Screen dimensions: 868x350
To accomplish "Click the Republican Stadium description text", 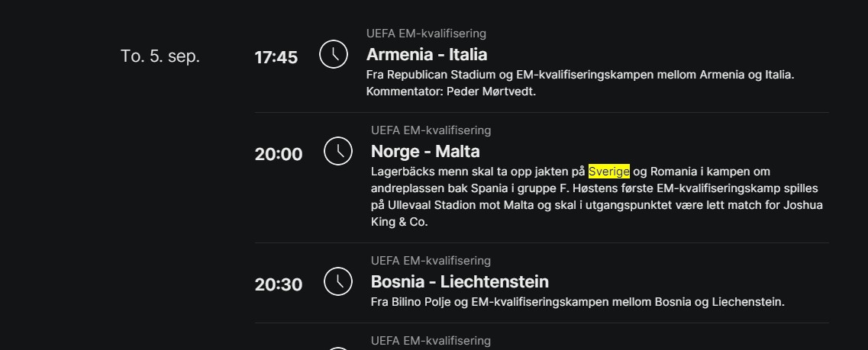I will (580, 75).
